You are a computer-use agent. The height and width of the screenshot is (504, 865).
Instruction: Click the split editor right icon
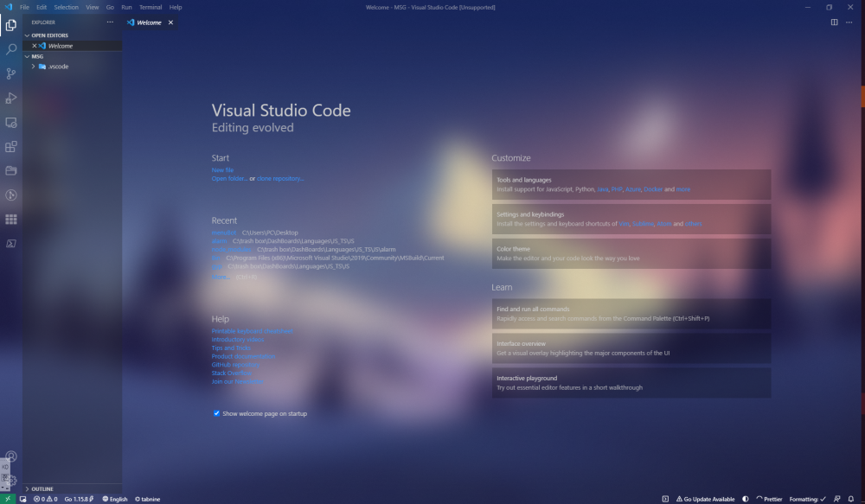tap(834, 22)
